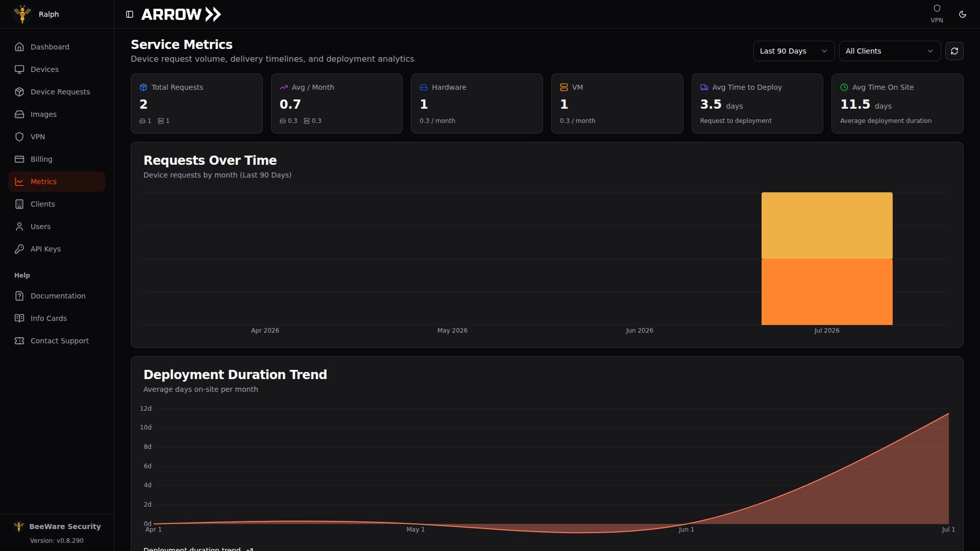Click the Users person icon
980x551 pixels.
click(x=19, y=227)
